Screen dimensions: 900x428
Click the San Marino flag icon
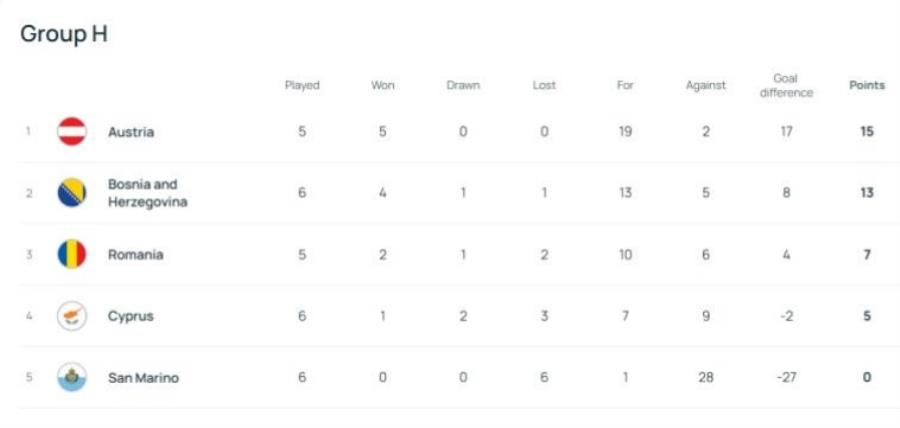click(x=72, y=377)
